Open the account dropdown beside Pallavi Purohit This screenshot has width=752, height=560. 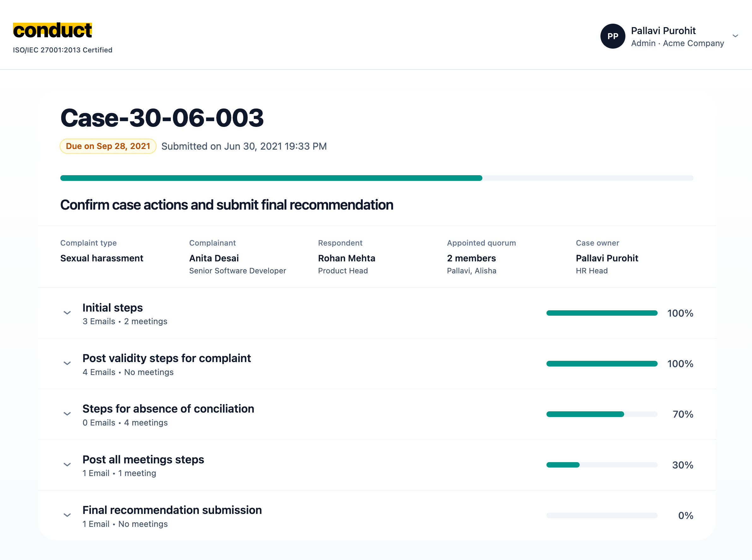[x=735, y=36]
